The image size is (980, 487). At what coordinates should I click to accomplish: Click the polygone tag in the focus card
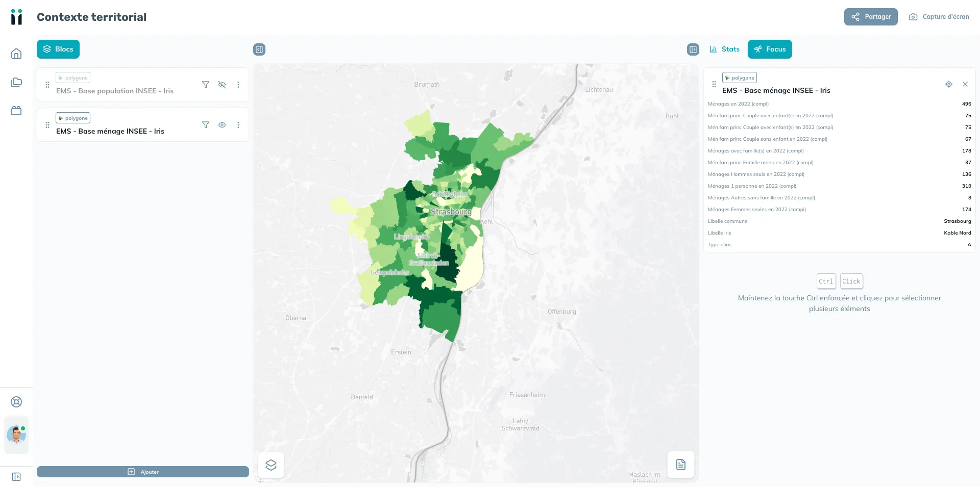point(740,78)
